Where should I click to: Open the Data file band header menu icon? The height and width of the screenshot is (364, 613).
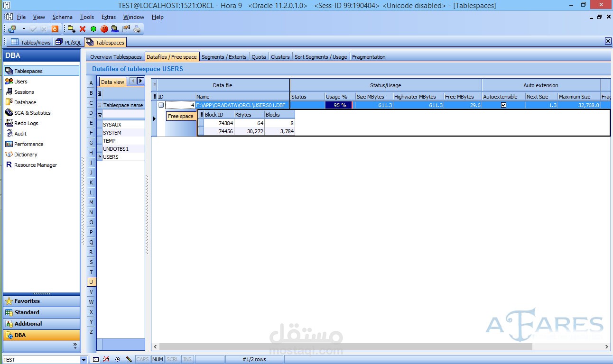click(x=154, y=85)
